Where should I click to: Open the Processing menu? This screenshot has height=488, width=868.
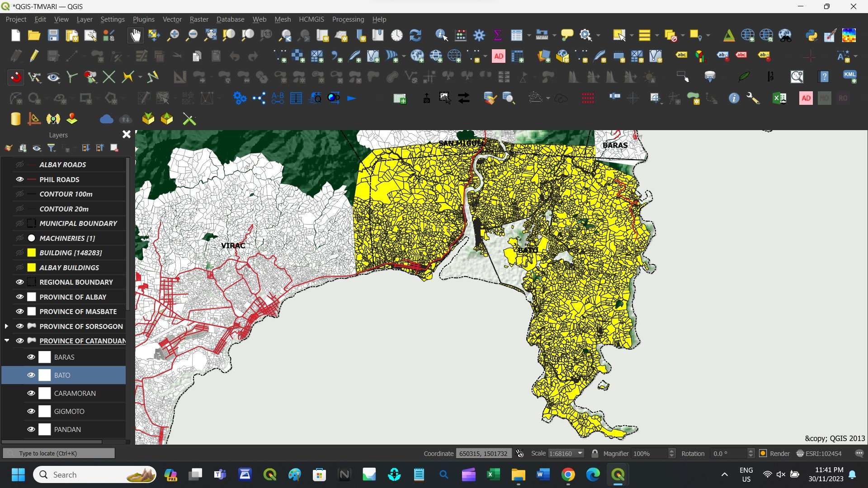pos(348,19)
